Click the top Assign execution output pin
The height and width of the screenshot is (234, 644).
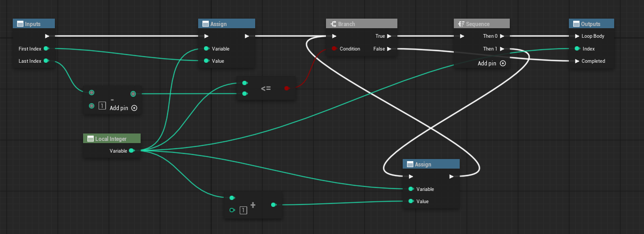247,36
